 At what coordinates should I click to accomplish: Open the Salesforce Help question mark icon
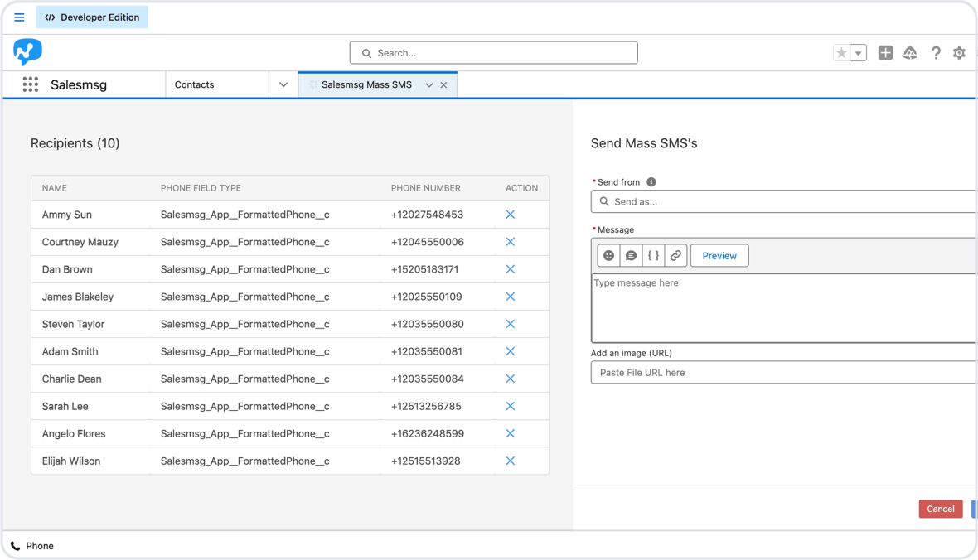[936, 52]
